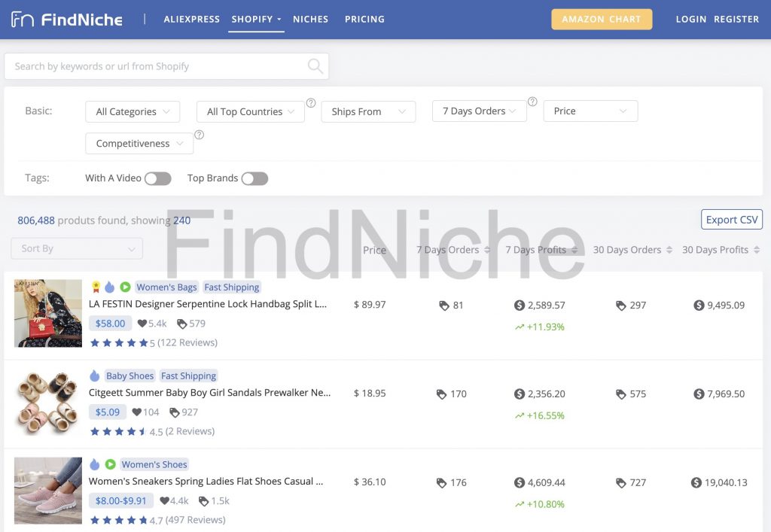This screenshot has height=532, width=771.
Task: Click dollar icon beside 2,589.57 profit
Action: pos(520,305)
